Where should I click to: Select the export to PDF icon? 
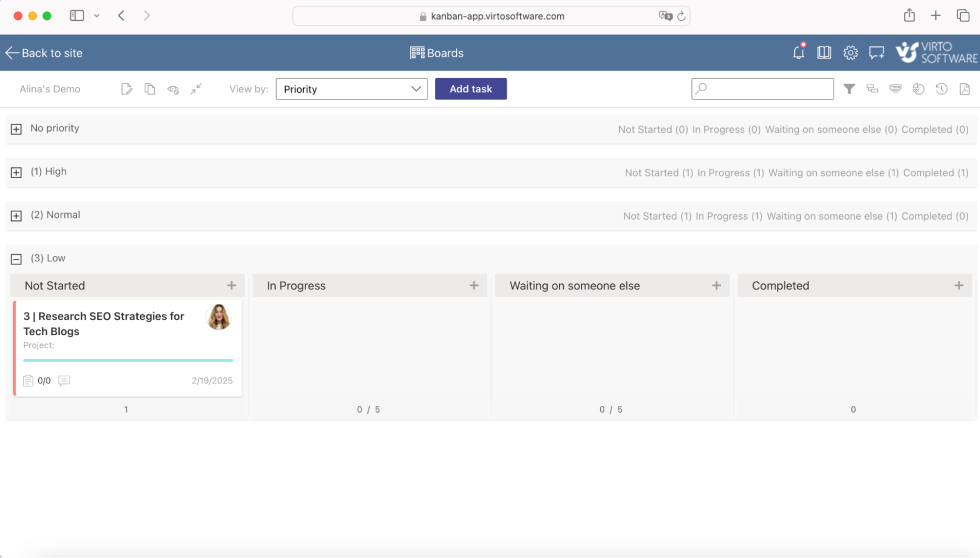point(965,88)
